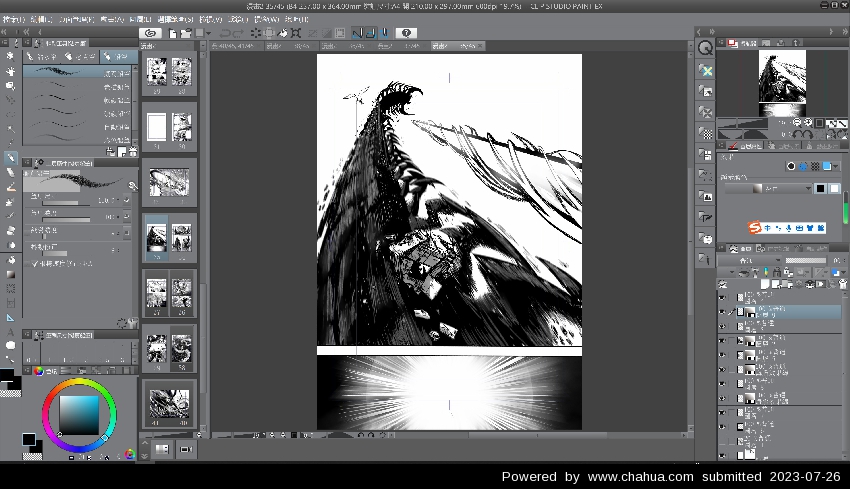The image size is (850, 489).
Task: Select the Gradient tool
Action: pyautogui.click(x=10, y=274)
